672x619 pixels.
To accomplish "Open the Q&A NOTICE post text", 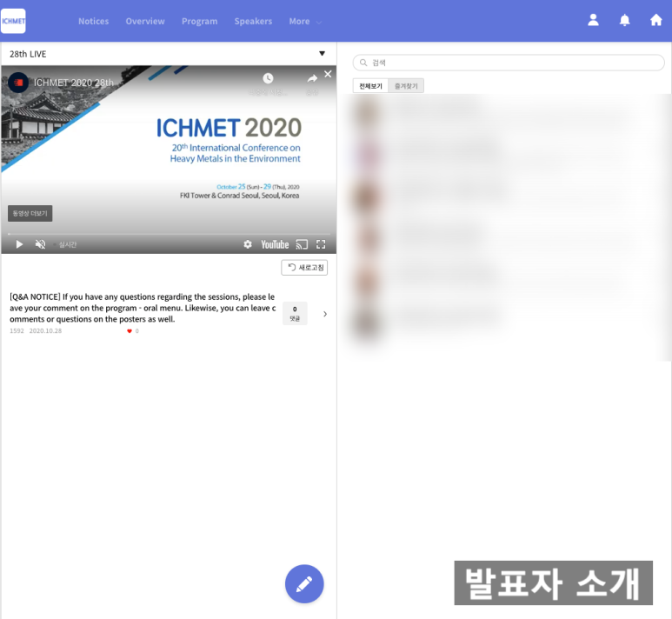I will [143, 308].
